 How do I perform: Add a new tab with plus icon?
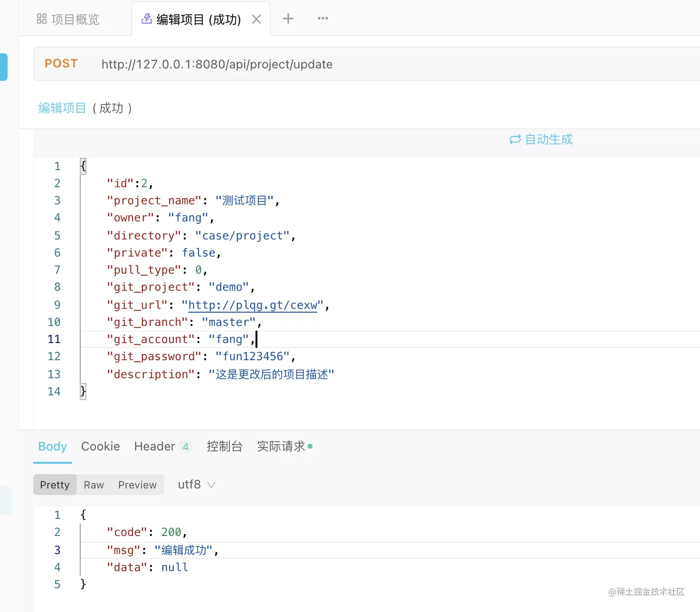point(288,19)
